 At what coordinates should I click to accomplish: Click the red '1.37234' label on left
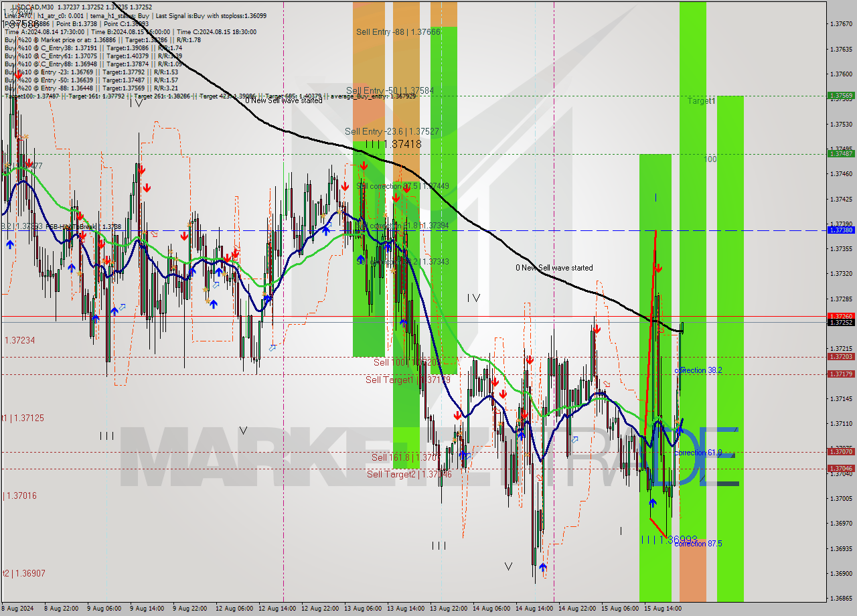(x=19, y=340)
